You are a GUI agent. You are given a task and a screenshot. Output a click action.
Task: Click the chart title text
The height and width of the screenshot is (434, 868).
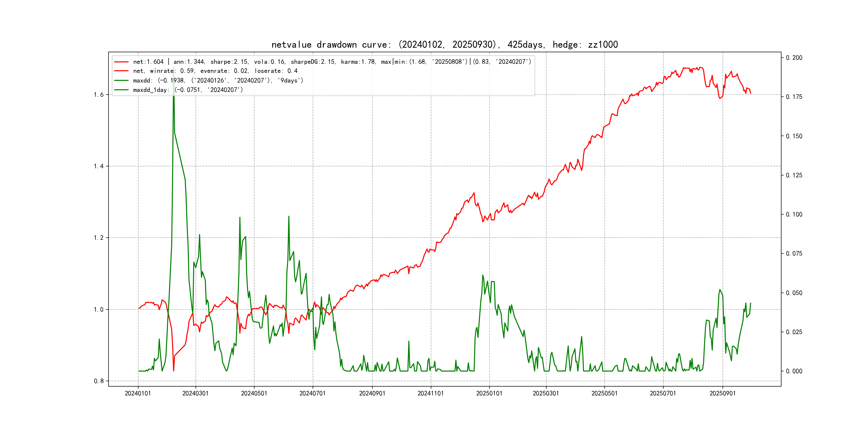click(x=444, y=44)
